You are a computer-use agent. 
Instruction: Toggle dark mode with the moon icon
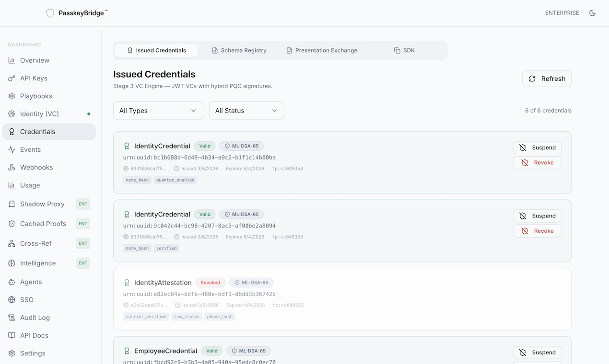coord(592,13)
